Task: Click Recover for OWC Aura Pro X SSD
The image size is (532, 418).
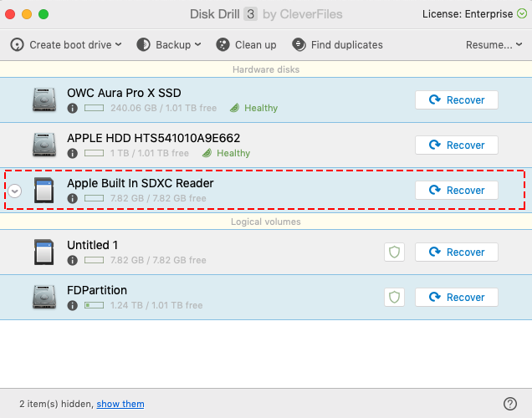Action: pos(456,99)
